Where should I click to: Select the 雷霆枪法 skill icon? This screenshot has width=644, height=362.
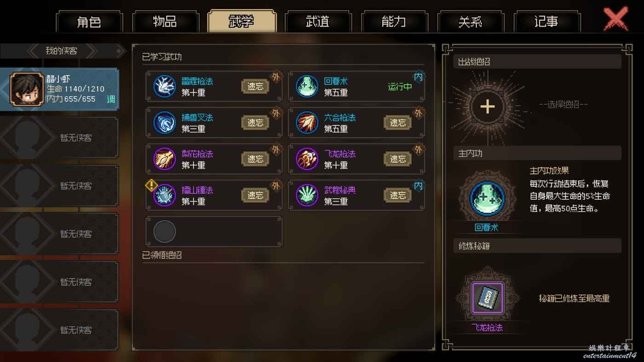(164, 86)
